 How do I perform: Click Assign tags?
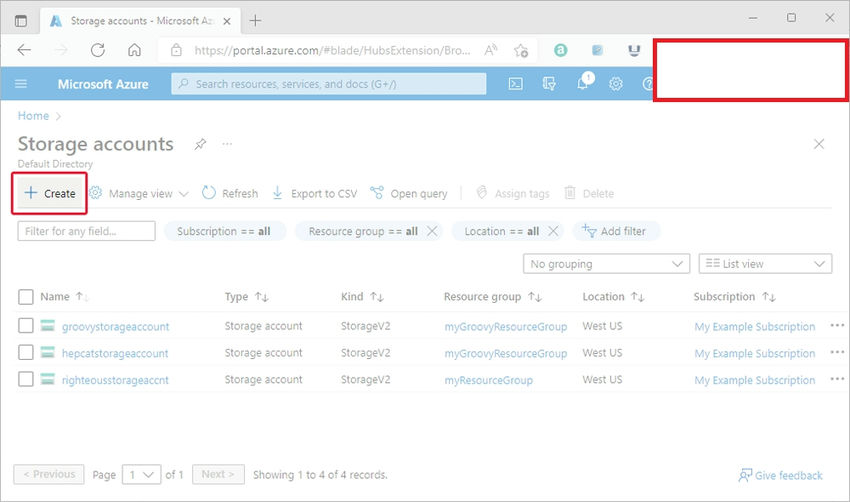click(513, 194)
